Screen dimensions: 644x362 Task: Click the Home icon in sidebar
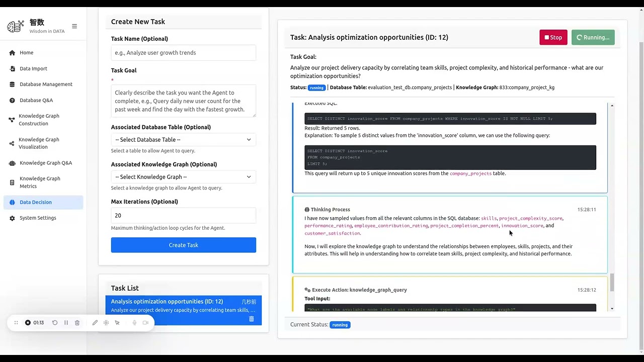pos(12,53)
